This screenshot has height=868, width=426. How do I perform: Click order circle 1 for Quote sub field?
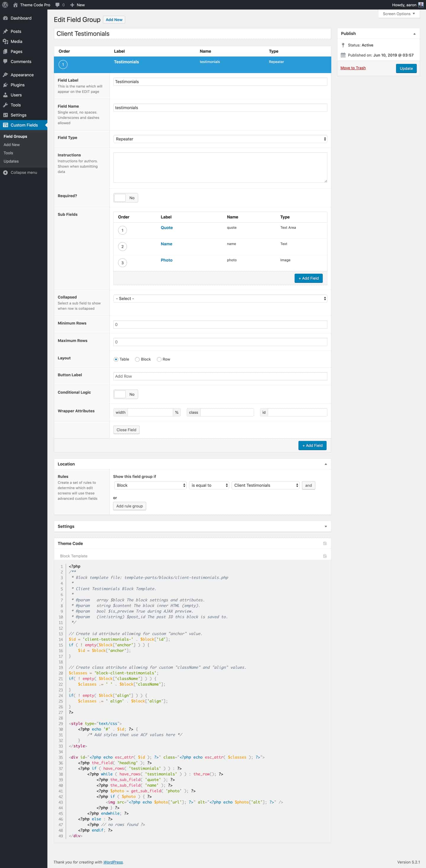coord(122,231)
